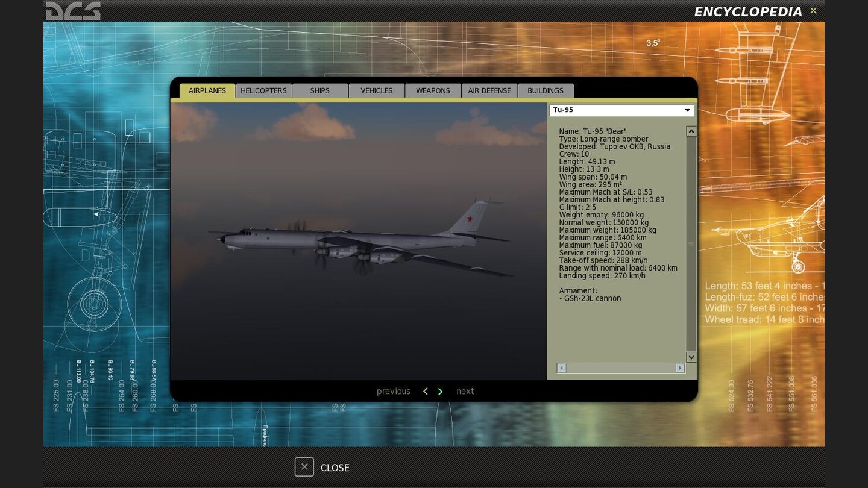Click the 'Wing span: 50.04 m' line

click(x=593, y=177)
